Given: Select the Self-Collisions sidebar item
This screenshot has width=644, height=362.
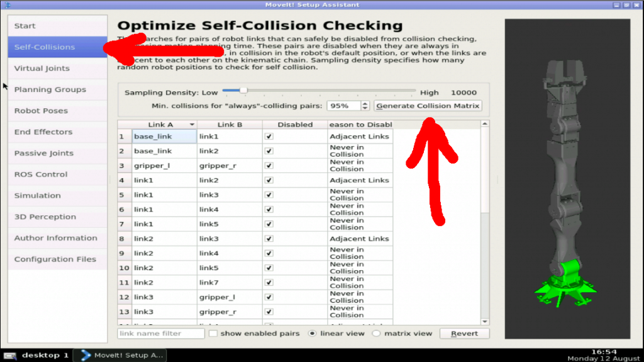Looking at the screenshot, I should pyautogui.click(x=57, y=47).
